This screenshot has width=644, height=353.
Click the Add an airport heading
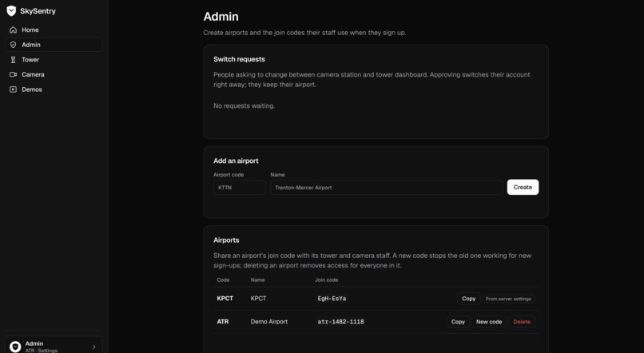(x=236, y=161)
